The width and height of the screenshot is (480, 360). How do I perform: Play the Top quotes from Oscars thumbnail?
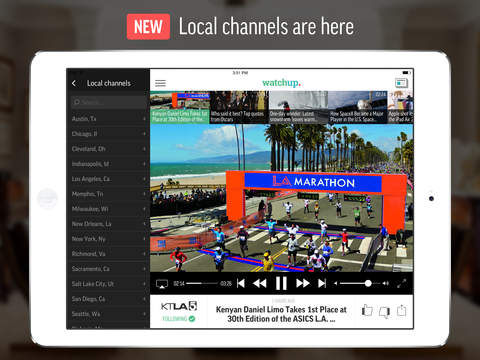point(239,107)
